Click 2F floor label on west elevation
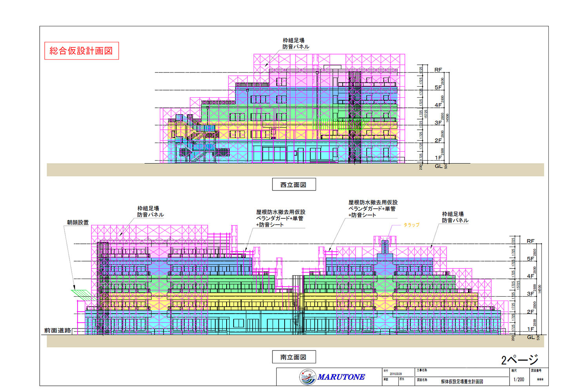 438,140
